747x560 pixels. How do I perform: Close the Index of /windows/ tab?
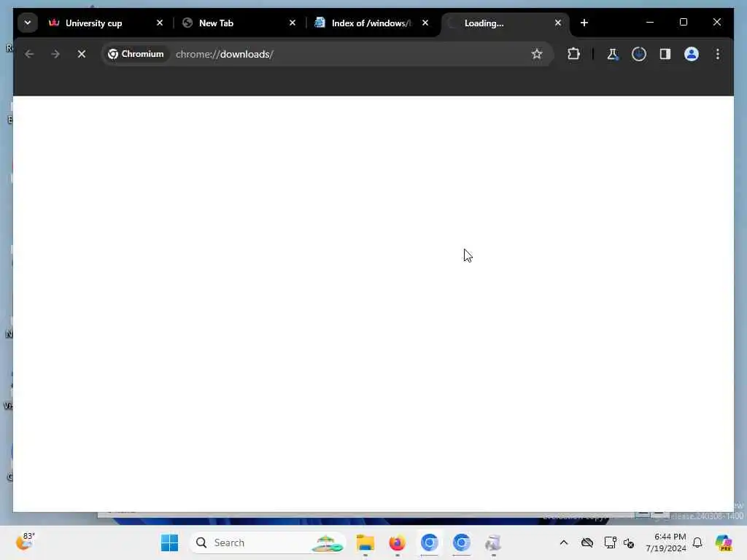coord(425,23)
